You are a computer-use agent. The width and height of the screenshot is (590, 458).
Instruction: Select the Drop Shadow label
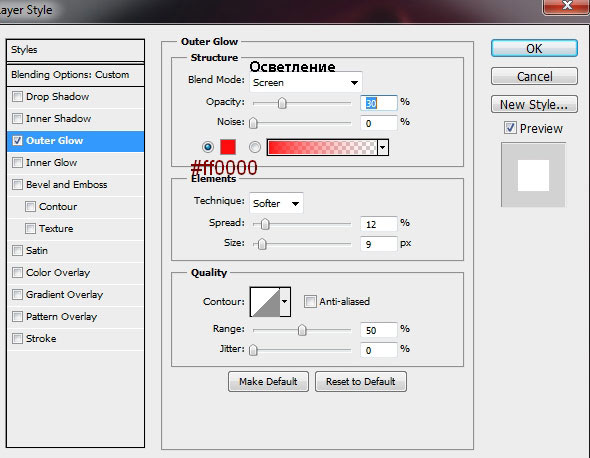tap(58, 97)
